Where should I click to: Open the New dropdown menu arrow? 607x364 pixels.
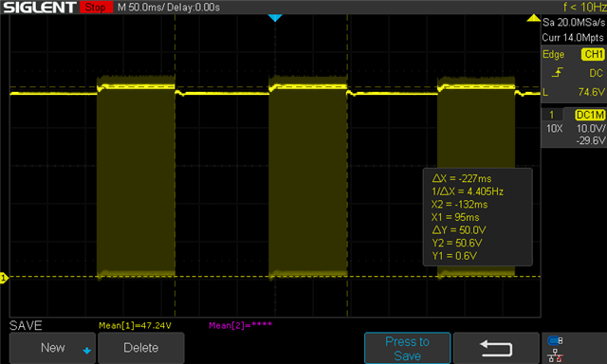[x=87, y=351]
